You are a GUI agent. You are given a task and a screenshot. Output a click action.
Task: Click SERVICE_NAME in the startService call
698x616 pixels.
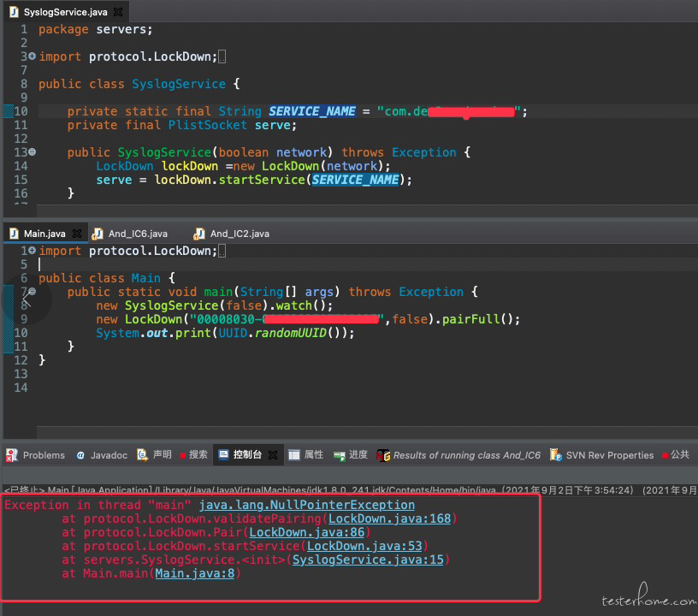tap(355, 180)
